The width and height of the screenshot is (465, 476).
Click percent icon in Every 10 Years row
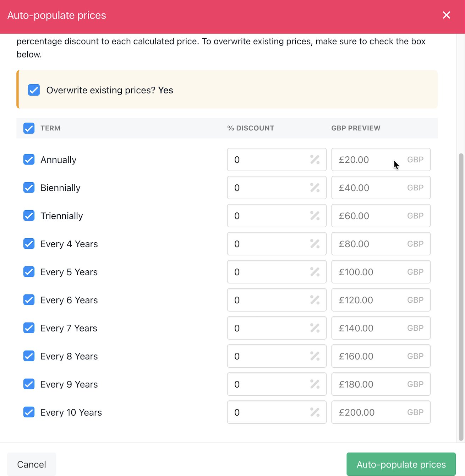click(315, 412)
